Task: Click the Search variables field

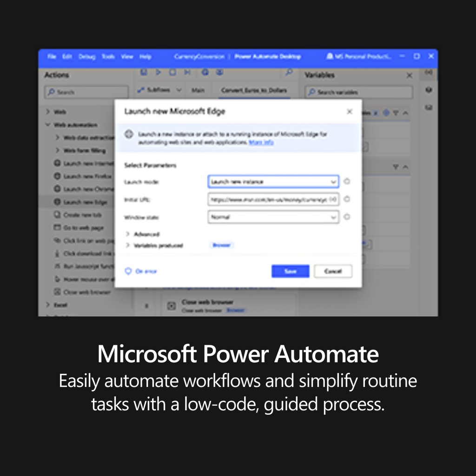Action: coord(359,92)
